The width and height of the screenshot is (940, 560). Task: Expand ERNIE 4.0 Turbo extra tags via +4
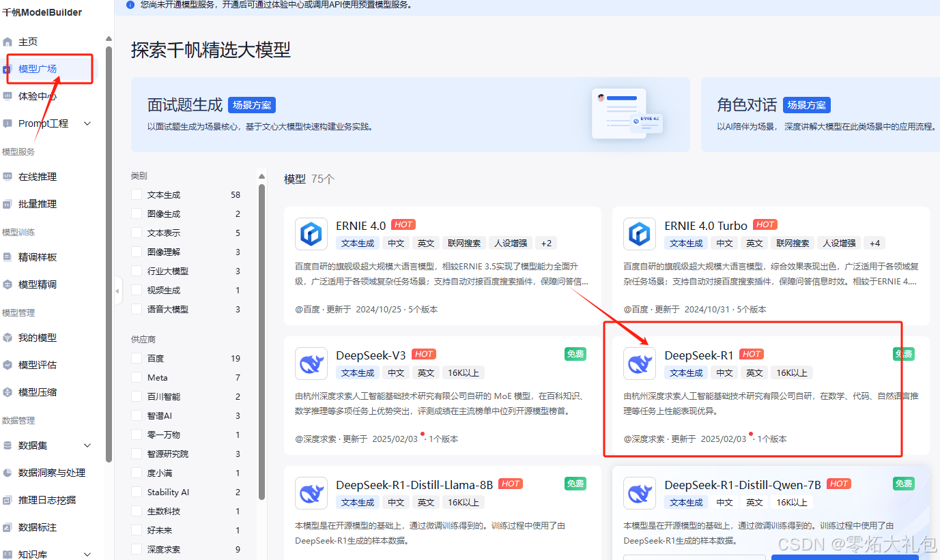pyautogui.click(x=874, y=243)
